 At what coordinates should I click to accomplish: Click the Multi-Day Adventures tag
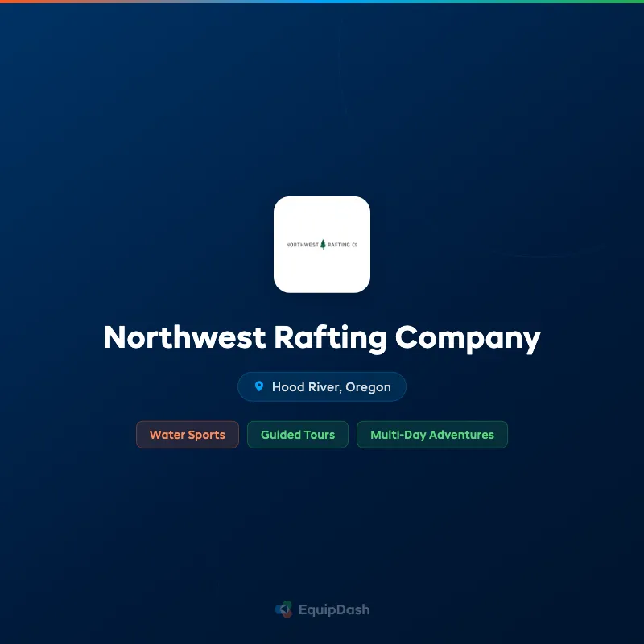(432, 435)
